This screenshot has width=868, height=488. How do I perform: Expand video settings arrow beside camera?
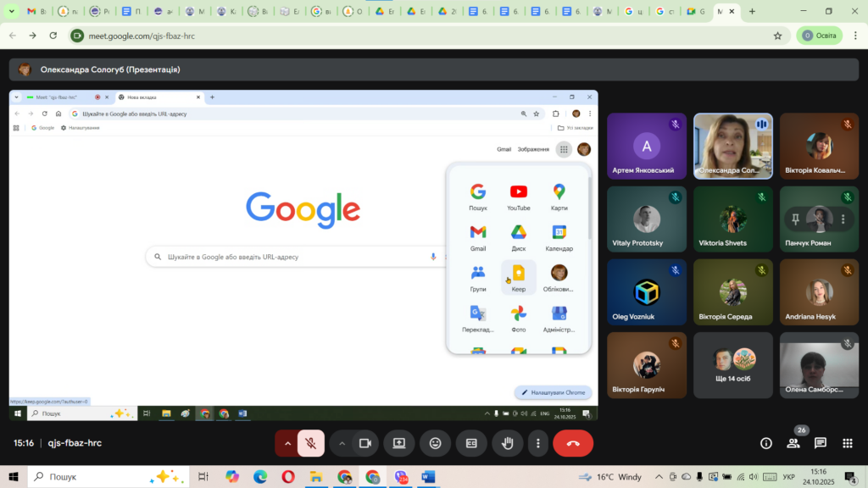click(x=342, y=443)
